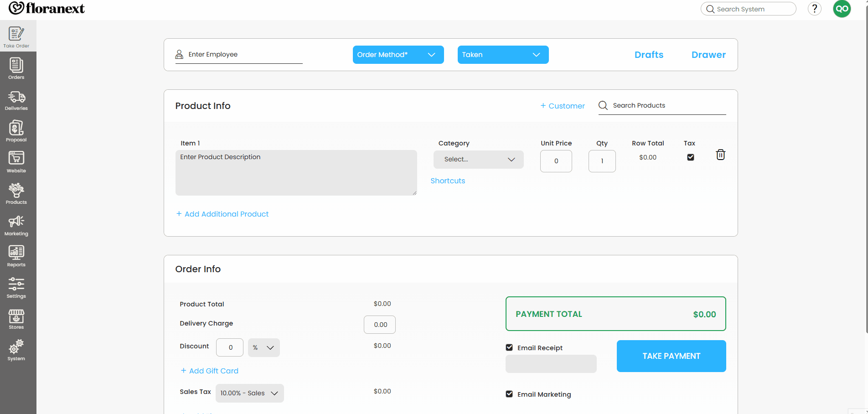Open the Category Select dropdown
This screenshot has width=868, height=414.
[x=478, y=160]
